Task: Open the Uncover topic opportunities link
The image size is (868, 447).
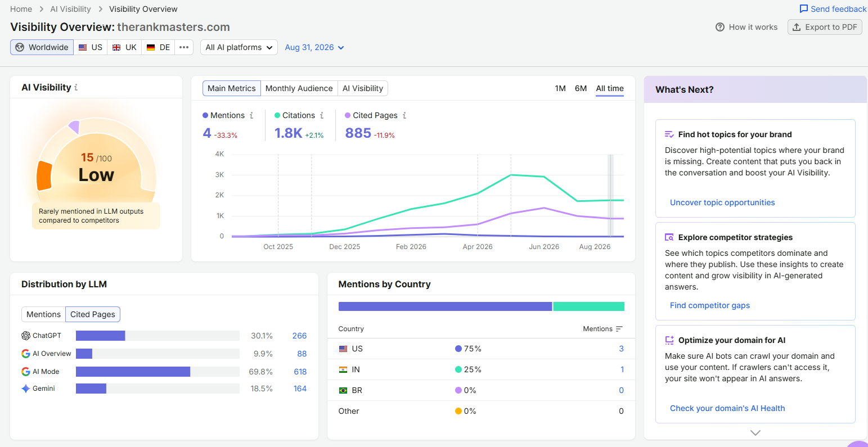Action: pyautogui.click(x=722, y=202)
